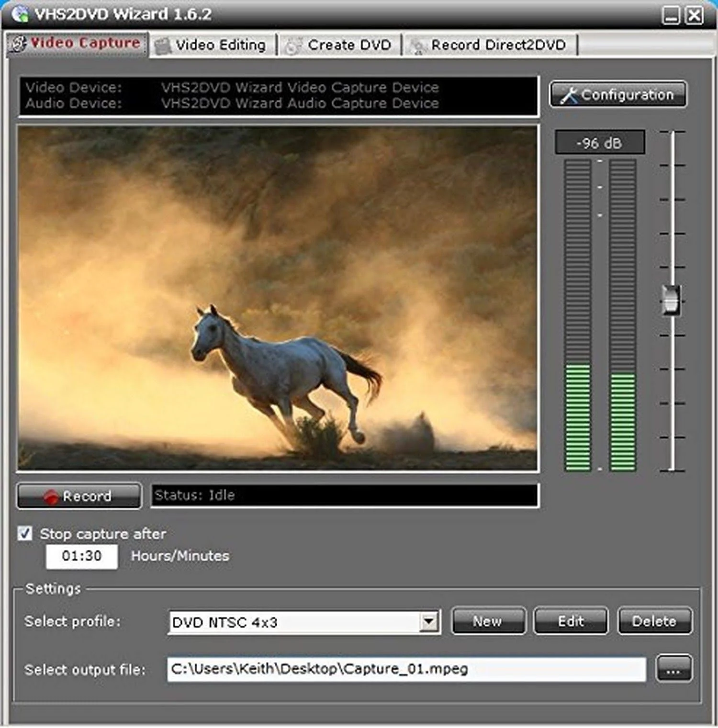
Task: Click the Create DVD disc icon
Action: [293, 46]
